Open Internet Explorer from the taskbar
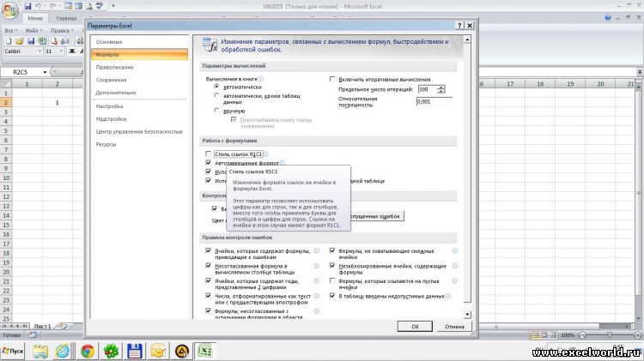Screen dimensions: 644x361 [63, 352]
